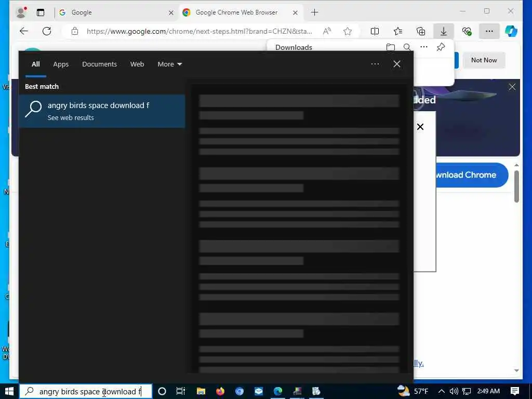Pin the Downloads panel
The image size is (532, 399).
pyautogui.click(x=441, y=47)
